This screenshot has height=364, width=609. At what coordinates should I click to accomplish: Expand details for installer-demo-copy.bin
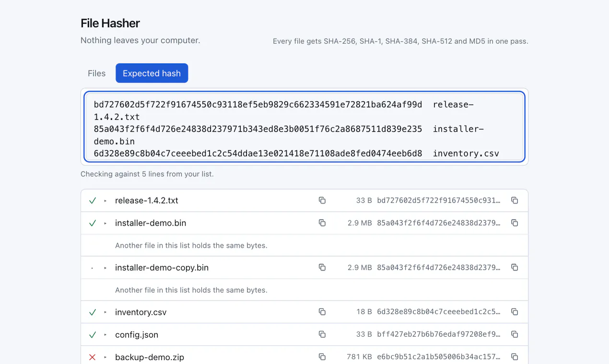coord(105,268)
